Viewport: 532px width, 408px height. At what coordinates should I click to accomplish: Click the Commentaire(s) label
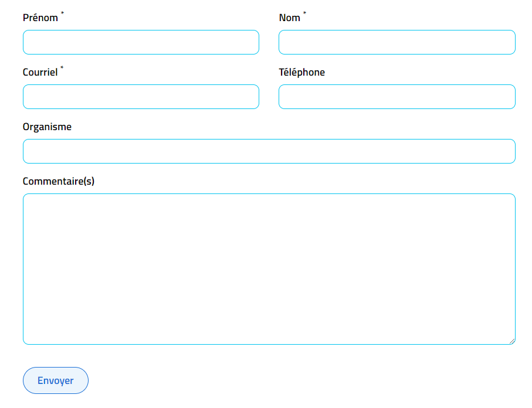coord(59,181)
